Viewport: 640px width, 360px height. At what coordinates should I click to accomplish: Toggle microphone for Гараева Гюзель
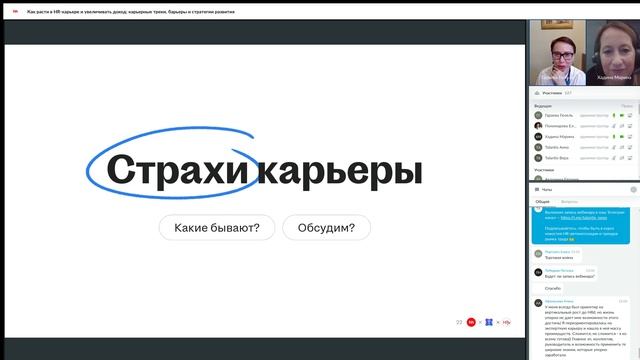click(614, 116)
